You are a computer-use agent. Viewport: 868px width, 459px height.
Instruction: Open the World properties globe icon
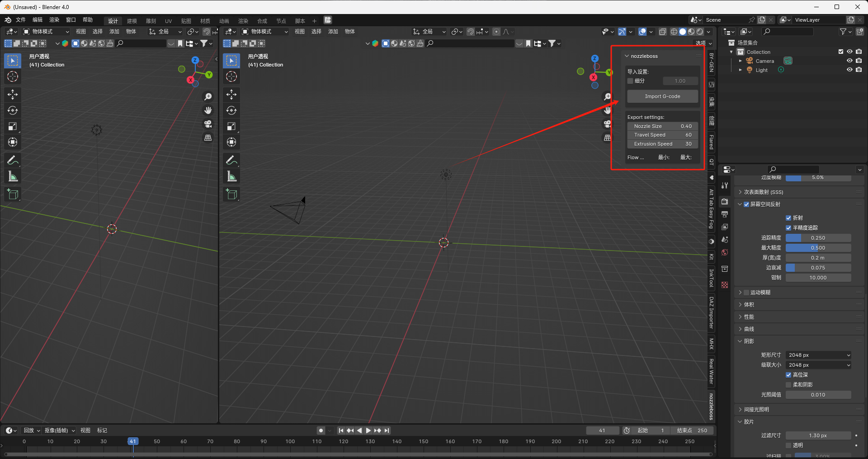(725, 252)
